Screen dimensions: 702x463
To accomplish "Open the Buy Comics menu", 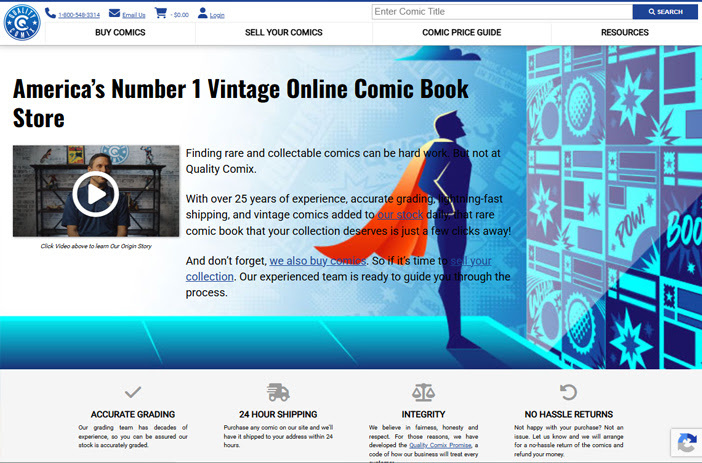I will click(120, 33).
